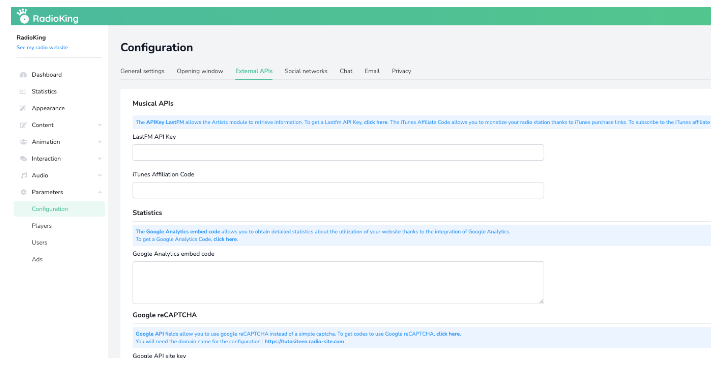Expand the Animation submenu arrow

99,142
